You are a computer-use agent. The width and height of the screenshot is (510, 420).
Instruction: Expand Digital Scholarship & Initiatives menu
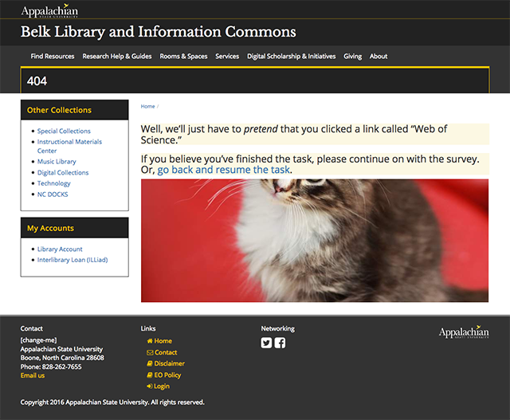tap(291, 57)
